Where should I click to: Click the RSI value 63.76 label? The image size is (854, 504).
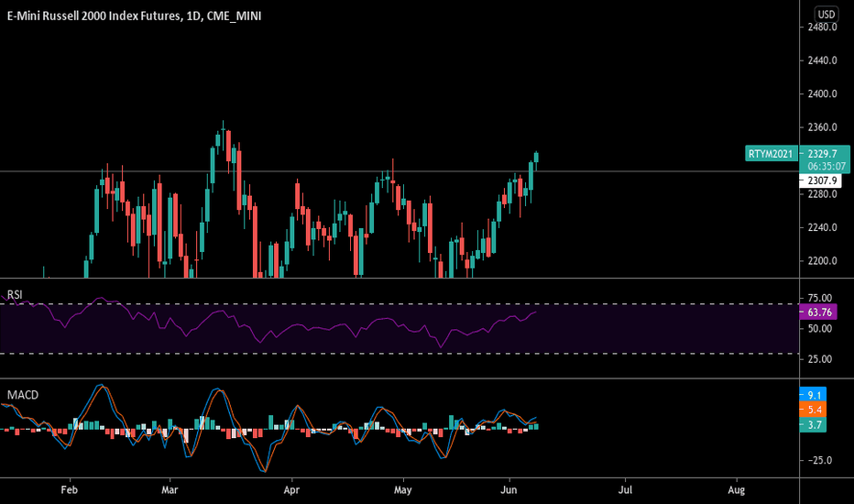pos(819,312)
